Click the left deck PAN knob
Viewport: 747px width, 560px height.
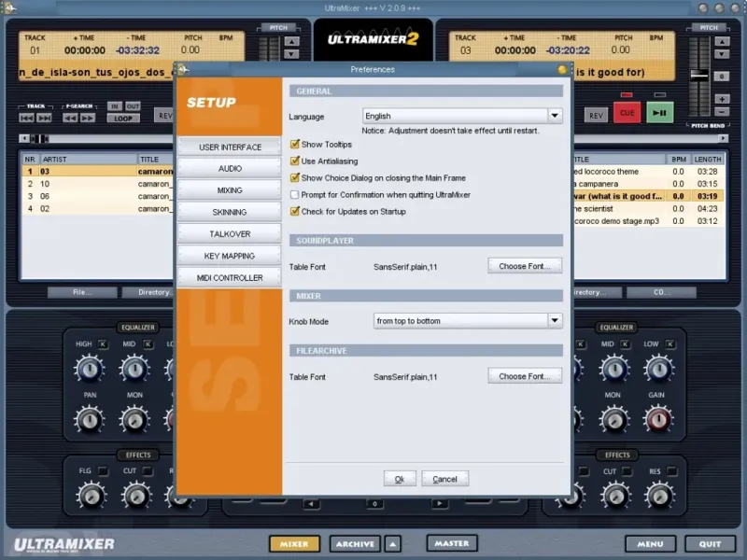(89, 419)
